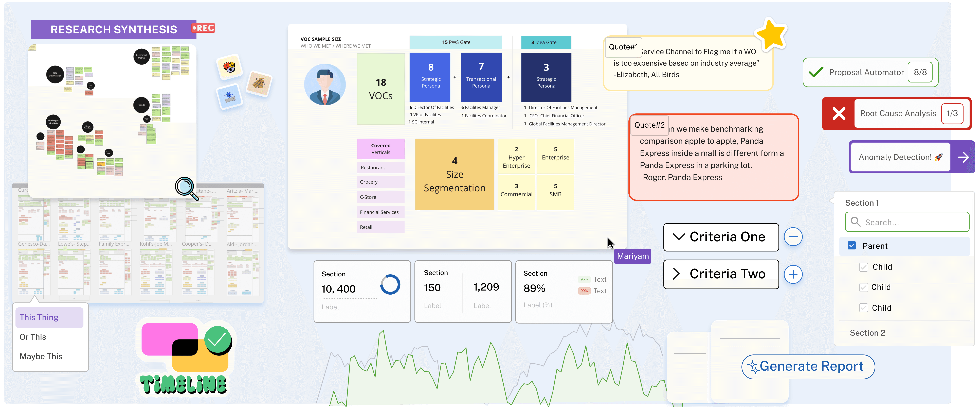Click the 95% green tag
The height and width of the screenshot is (407, 980).
tap(584, 279)
